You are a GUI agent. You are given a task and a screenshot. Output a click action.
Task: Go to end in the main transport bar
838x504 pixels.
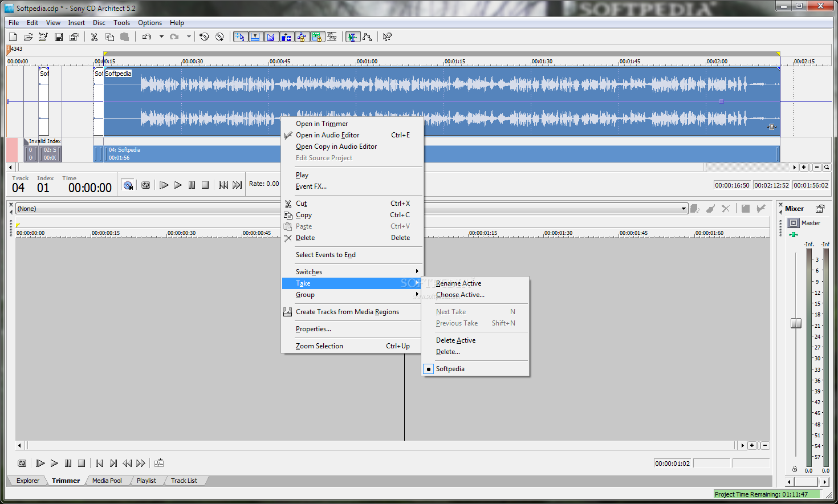(237, 185)
